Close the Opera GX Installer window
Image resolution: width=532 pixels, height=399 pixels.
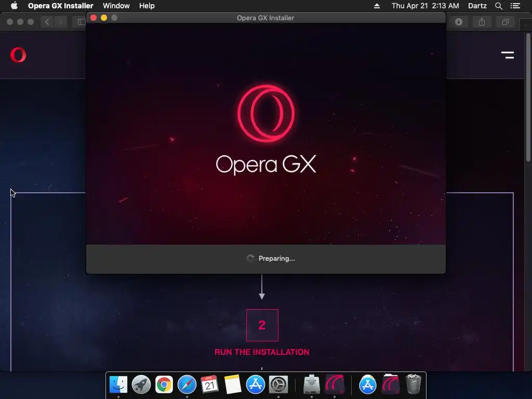coord(94,18)
